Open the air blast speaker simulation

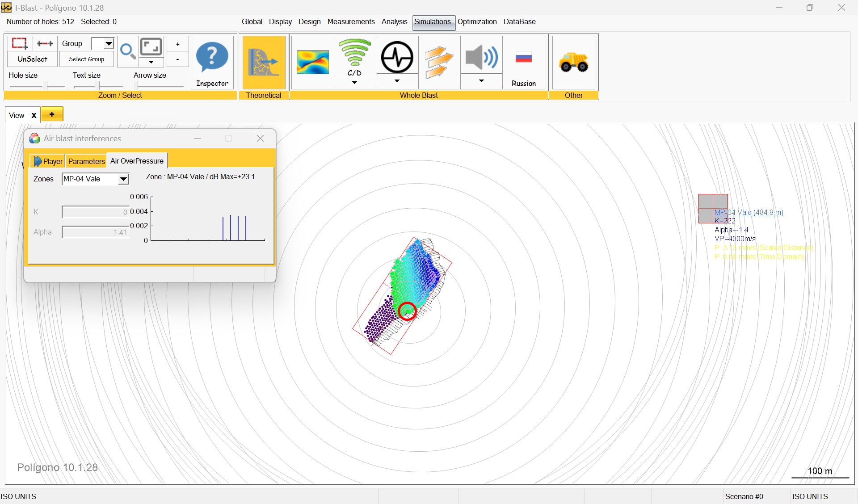(481, 57)
